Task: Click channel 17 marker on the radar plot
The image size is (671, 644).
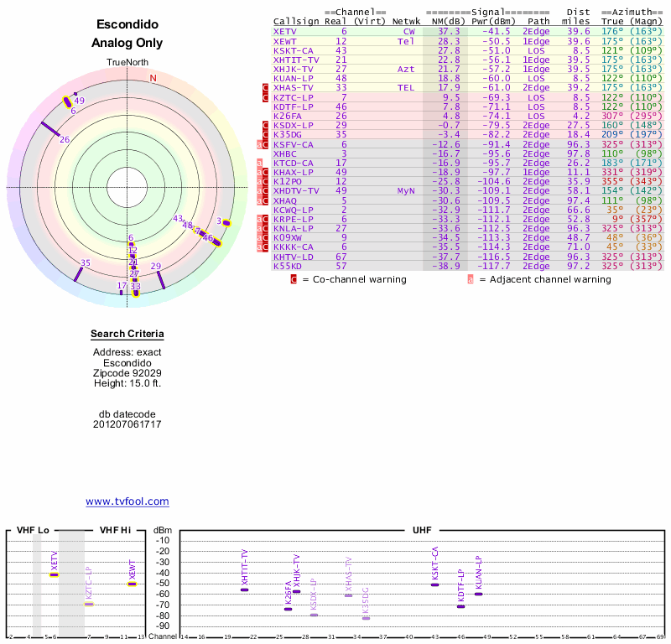Action: [x=121, y=293]
